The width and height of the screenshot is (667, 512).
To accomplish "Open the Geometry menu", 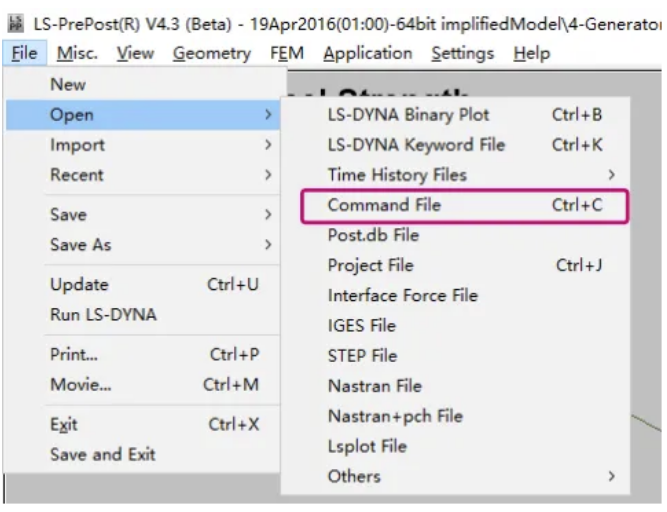I will click(x=212, y=54).
